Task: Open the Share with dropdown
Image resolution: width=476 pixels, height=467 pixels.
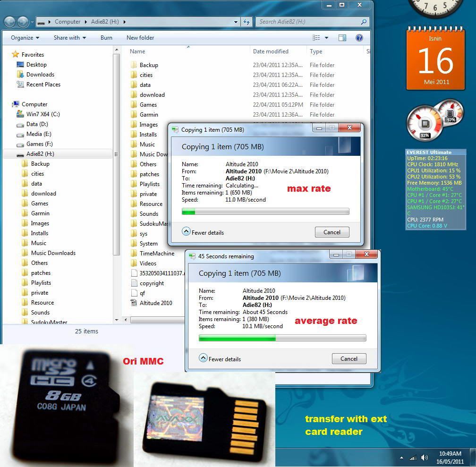Action: (69, 38)
